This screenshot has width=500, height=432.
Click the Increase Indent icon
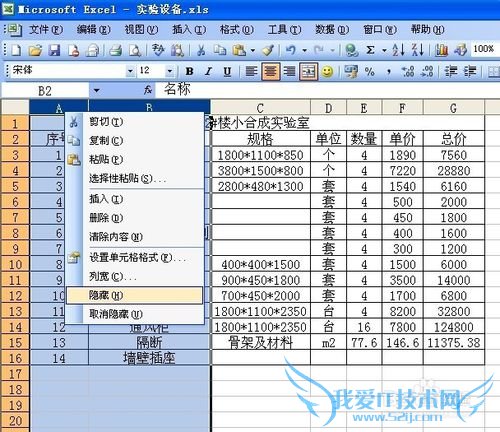(470, 71)
